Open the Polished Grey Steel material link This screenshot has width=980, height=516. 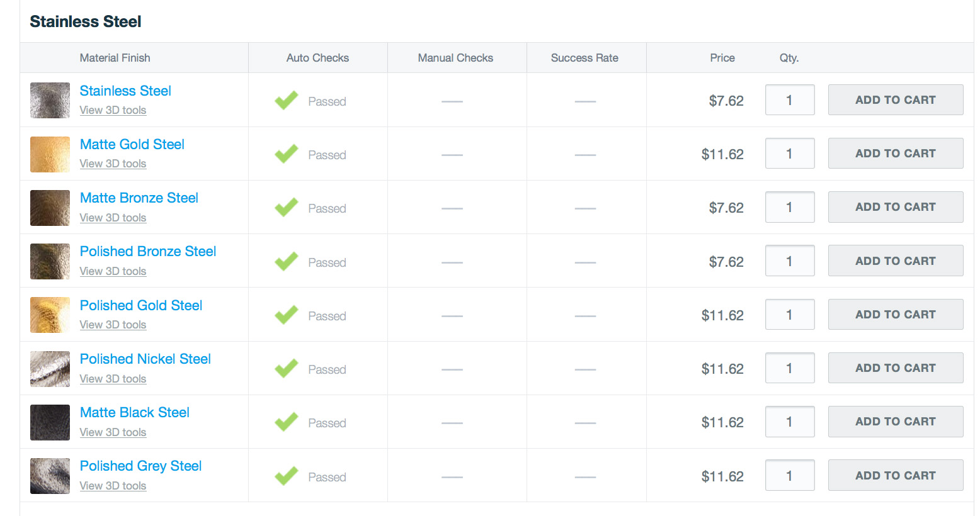click(141, 466)
